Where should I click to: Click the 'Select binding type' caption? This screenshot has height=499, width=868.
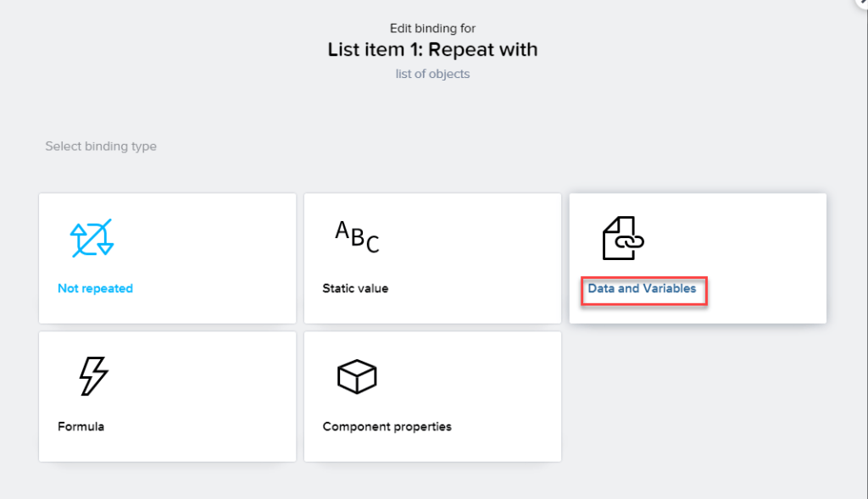(x=101, y=146)
